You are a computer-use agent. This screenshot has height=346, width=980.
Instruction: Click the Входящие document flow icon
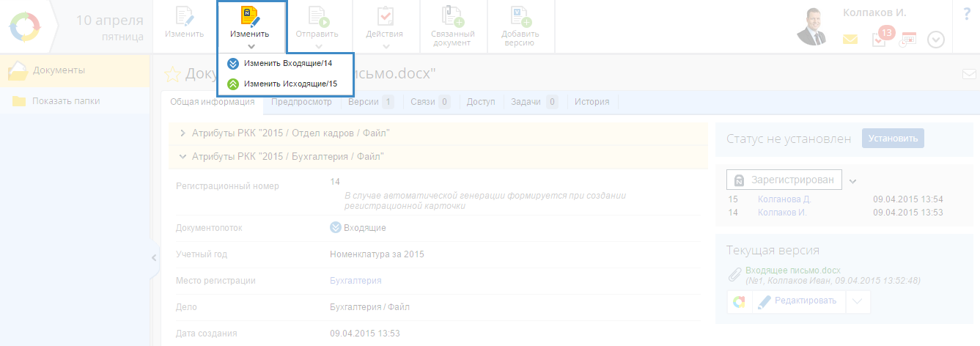pyautogui.click(x=336, y=227)
